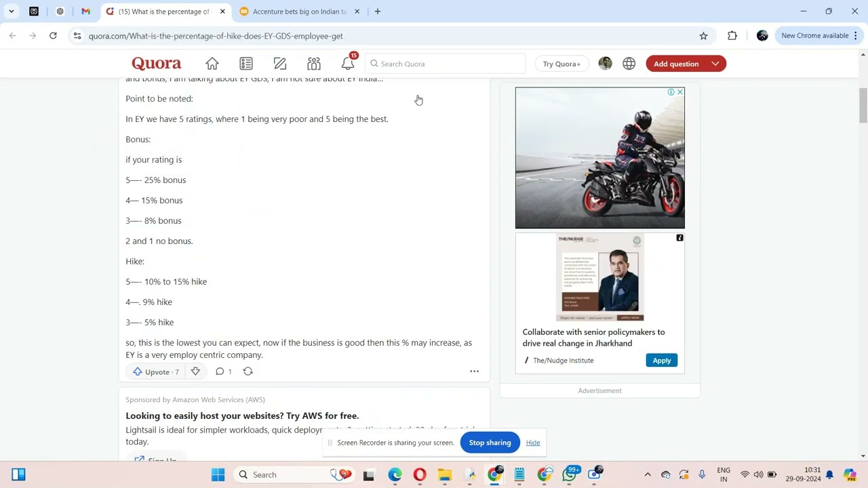Open the taskbar Task View icon
The width and height of the screenshot is (868, 488).
369,474
